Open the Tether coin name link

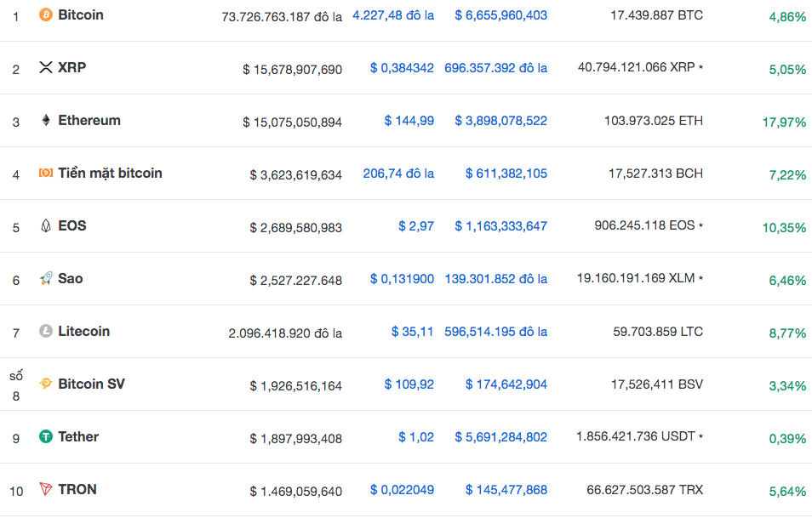78,437
